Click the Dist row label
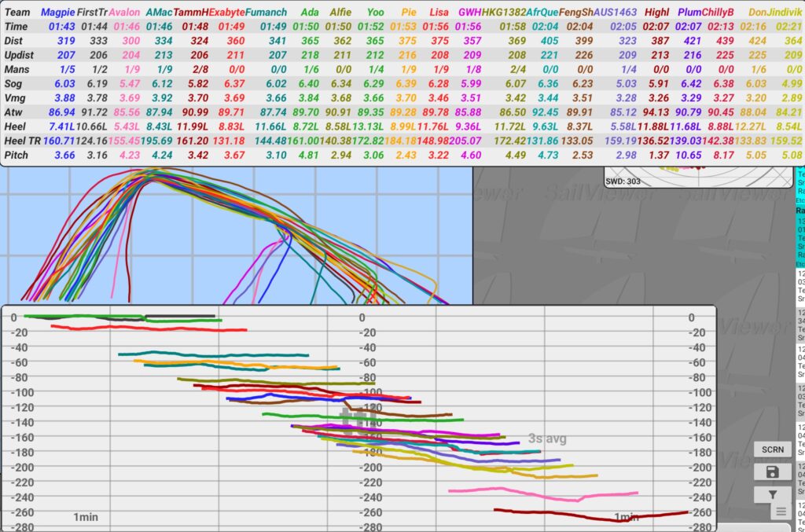The width and height of the screenshot is (805, 532). [x=13, y=41]
